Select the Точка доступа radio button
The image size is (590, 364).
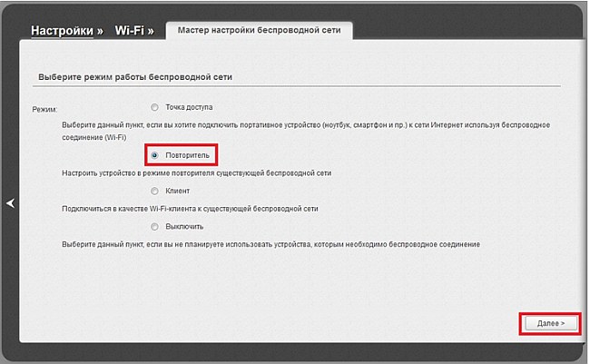pyautogui.click(x=155, y=106)
